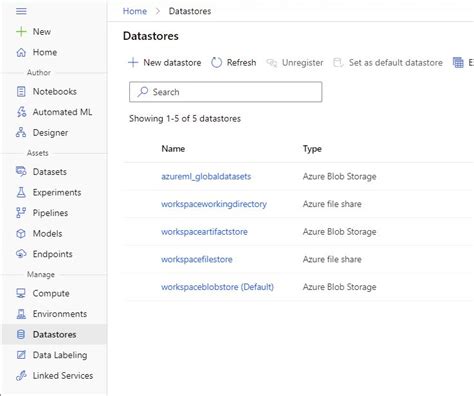Viewport: 474px width, 396px height.
Task: Switch to the Designer page
Action: coord(50,133)
